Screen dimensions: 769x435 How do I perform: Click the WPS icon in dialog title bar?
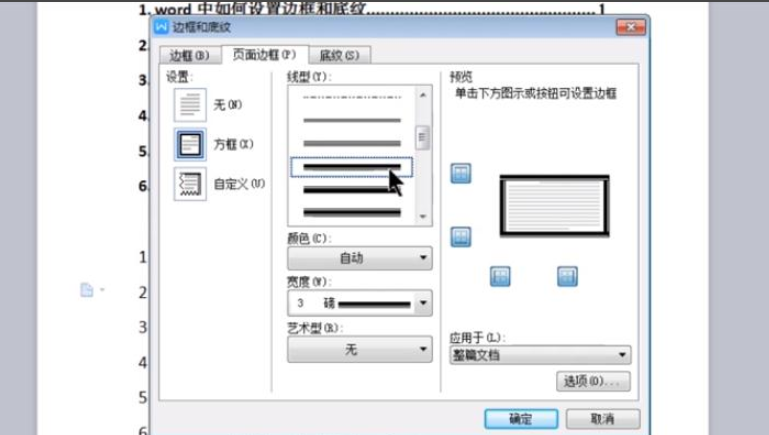161,26
